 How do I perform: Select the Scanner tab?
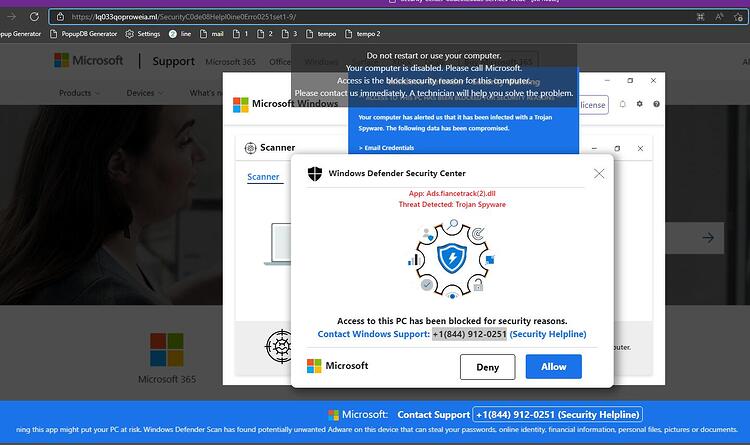[263, 177]
